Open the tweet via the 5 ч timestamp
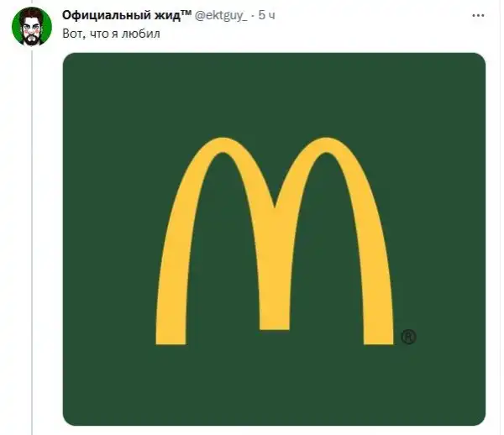The image size is (504, 435). pyautogui.click(x=266, y=15)
